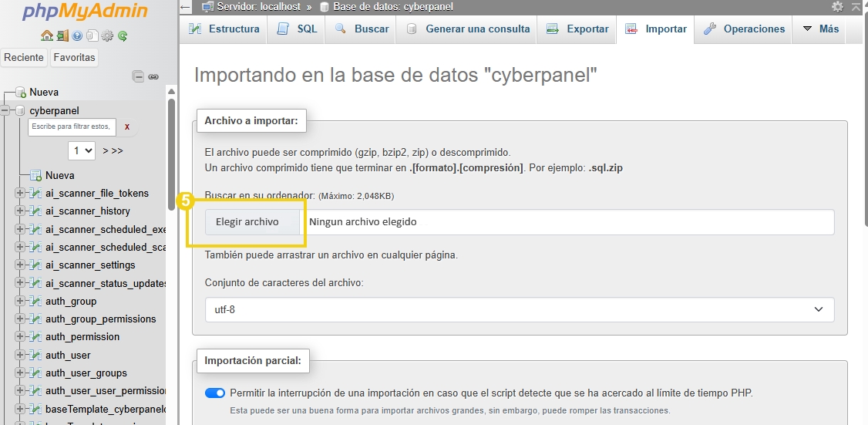This screenshot has width=868, height=425.
Task: Expand the auth_user_groups table node
Action: pyautogui.click(x=21, y=373)
